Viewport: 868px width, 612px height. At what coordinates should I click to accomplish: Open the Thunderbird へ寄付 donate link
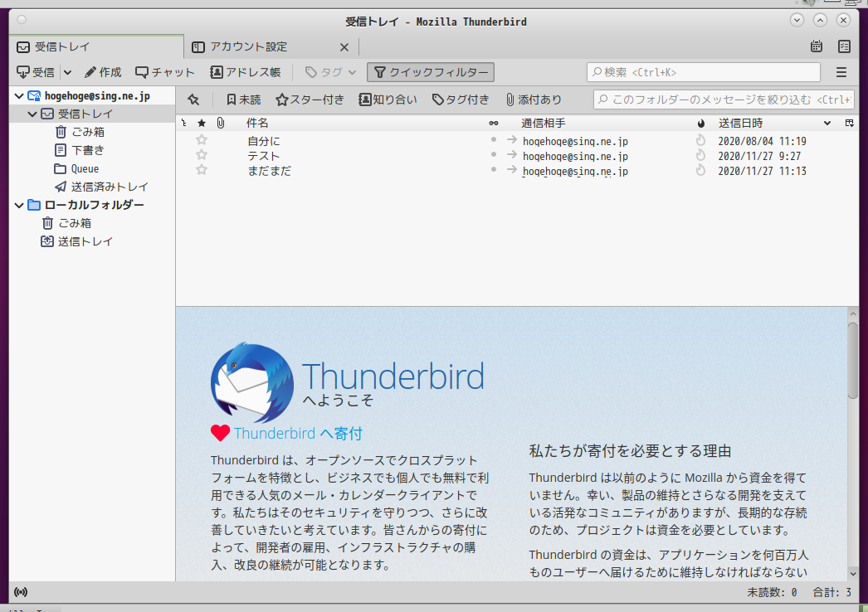tap(298, 433)
